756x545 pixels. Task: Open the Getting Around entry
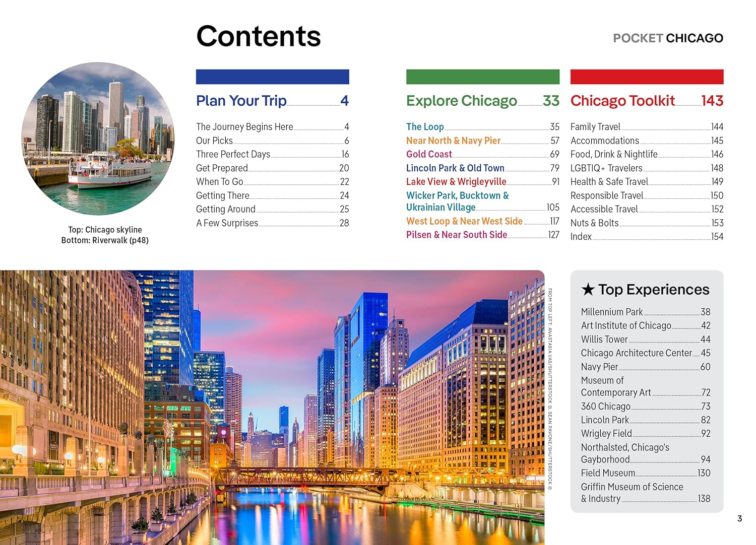pyautogui.click(x=226, y=209)
